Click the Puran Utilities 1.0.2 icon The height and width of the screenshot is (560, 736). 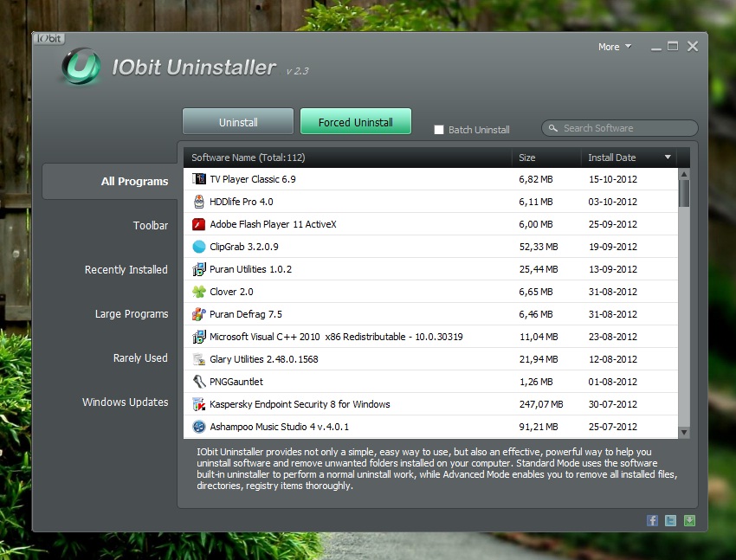(199, 268)
